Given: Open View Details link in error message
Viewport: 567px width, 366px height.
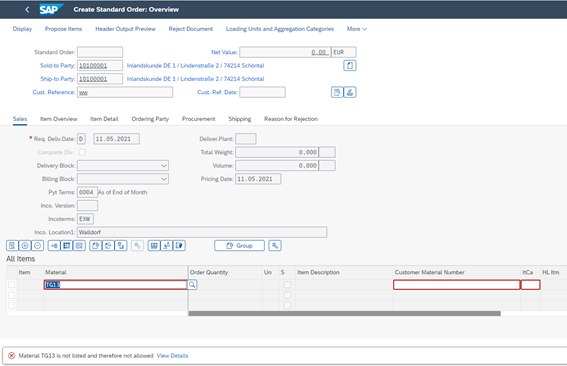Looking at the screenshot, I should pos(172,356).
